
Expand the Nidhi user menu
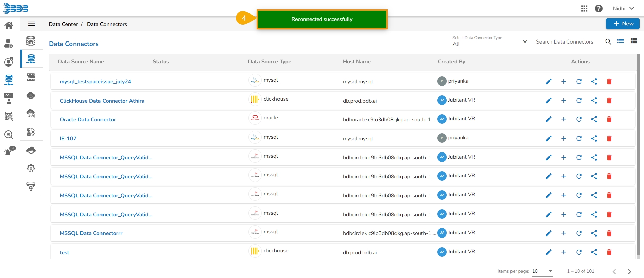point(623,9)
